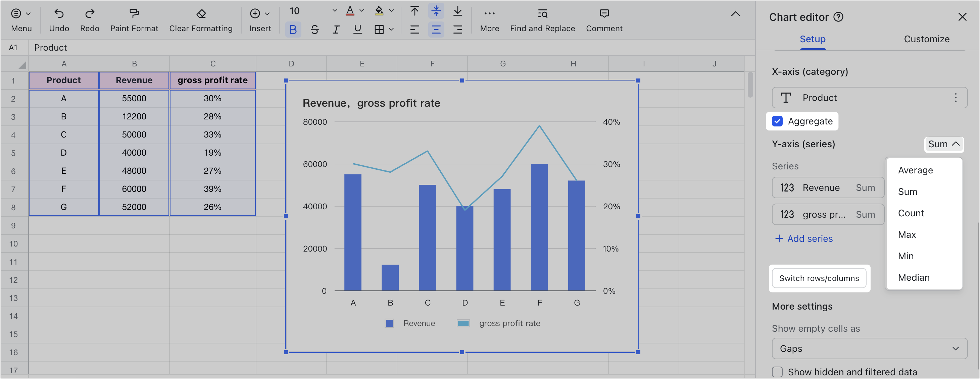Click the Clear Formatting eraser icon
The height and width of the screenshot is (379, 980).
point(201,14)
